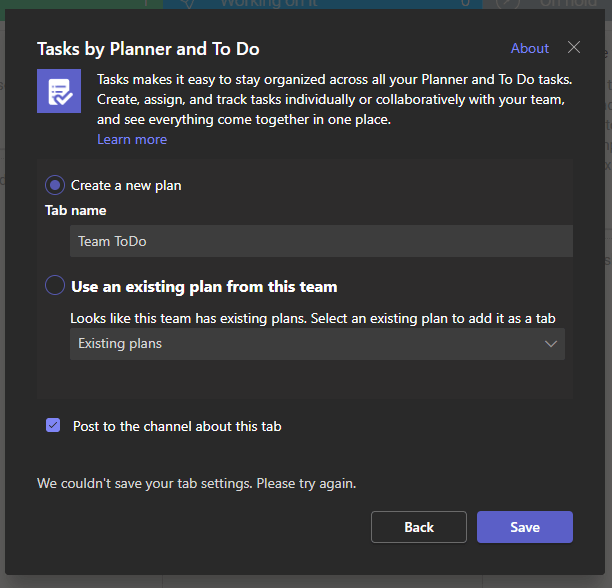612x588 pixels.
Task: Save the tab settings
Action: click(x=525, y=527)
